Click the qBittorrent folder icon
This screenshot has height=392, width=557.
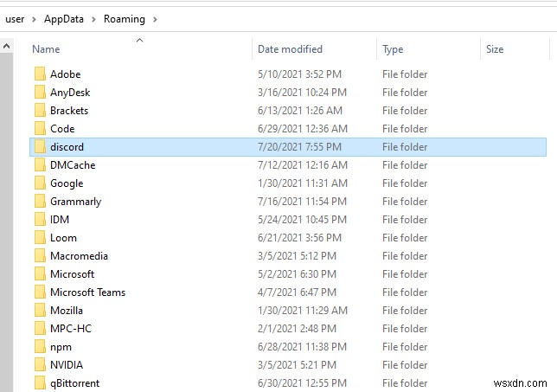40,382
